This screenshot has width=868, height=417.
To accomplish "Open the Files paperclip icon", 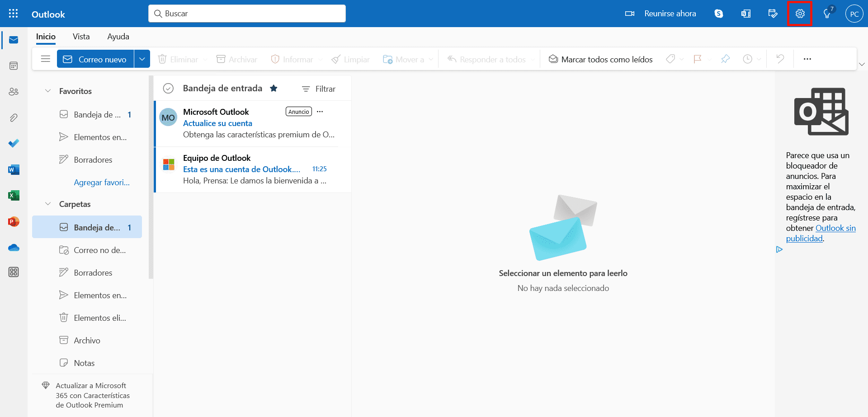I will pyautogui.click(x=14, y=118).
